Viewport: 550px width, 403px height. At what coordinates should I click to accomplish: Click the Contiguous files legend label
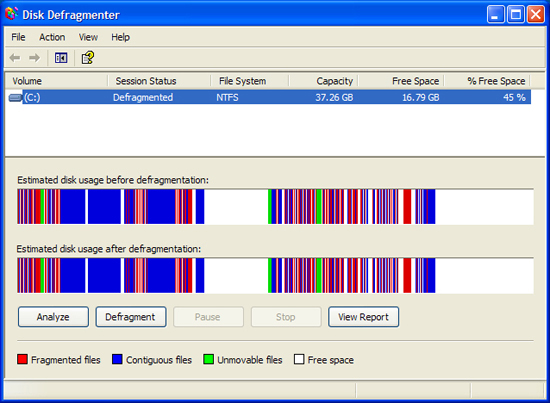coord(159,360)
